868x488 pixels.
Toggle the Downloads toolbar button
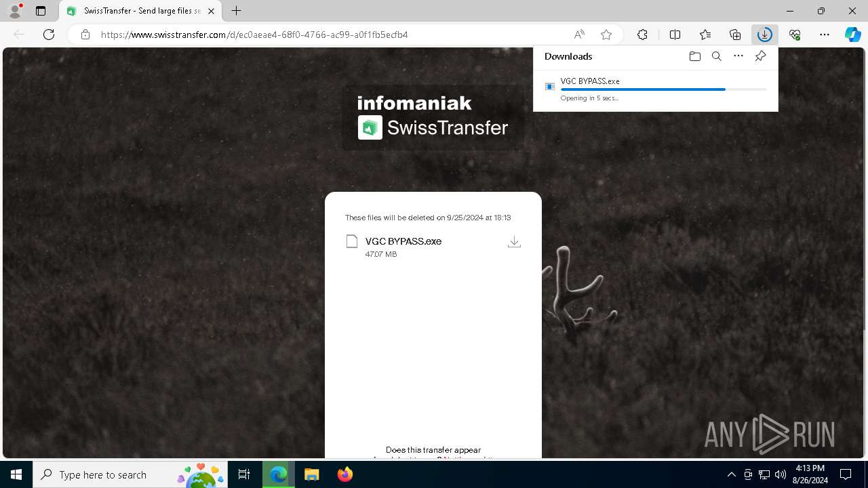click(x=764, y=35)
